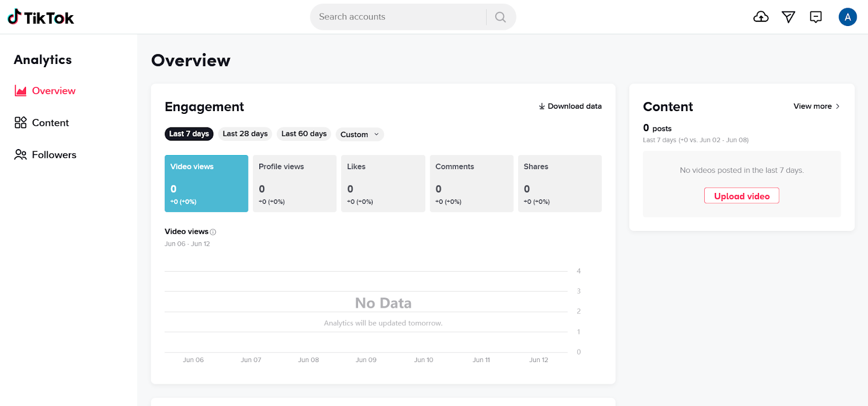
Task: Open the profile avatar A
Action: [847, 17]
